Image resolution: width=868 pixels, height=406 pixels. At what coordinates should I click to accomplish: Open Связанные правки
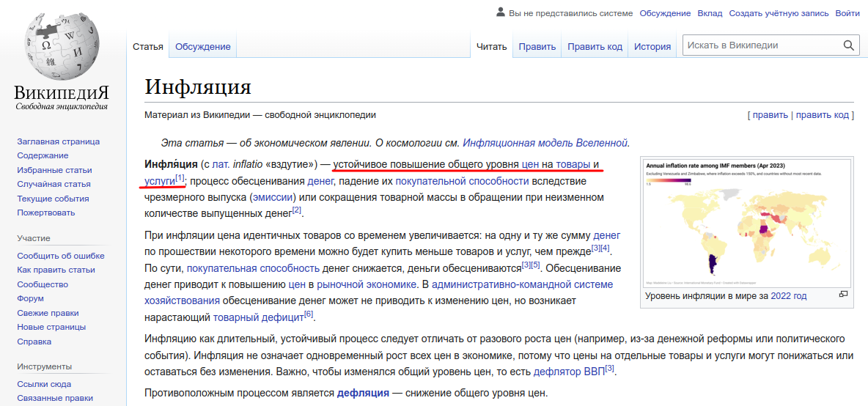[55, 398]
